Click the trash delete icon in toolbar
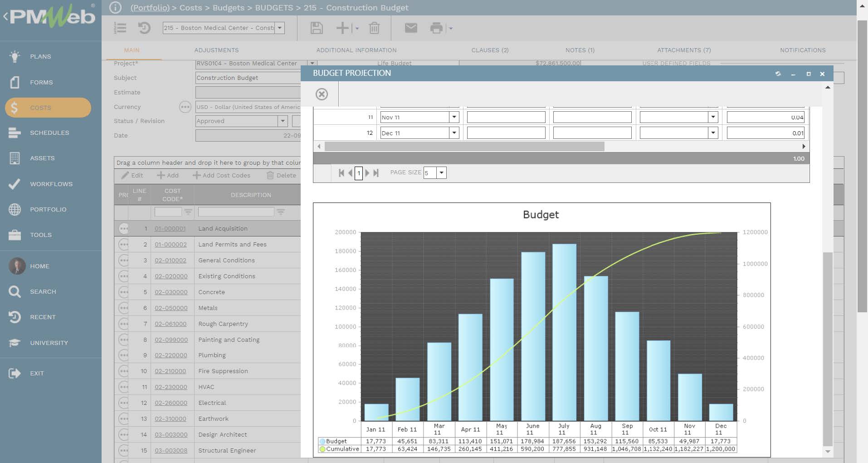Viewport: 868px width, 463px height. (374, 28)
